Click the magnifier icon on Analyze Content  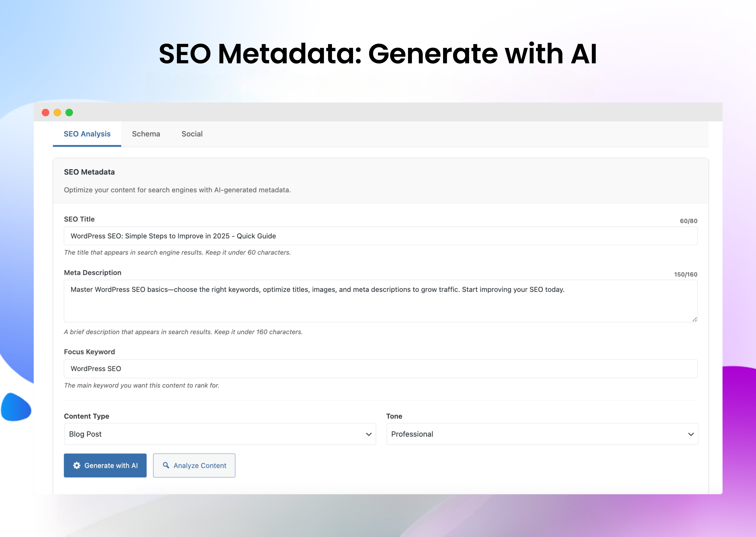coord(166,465)
